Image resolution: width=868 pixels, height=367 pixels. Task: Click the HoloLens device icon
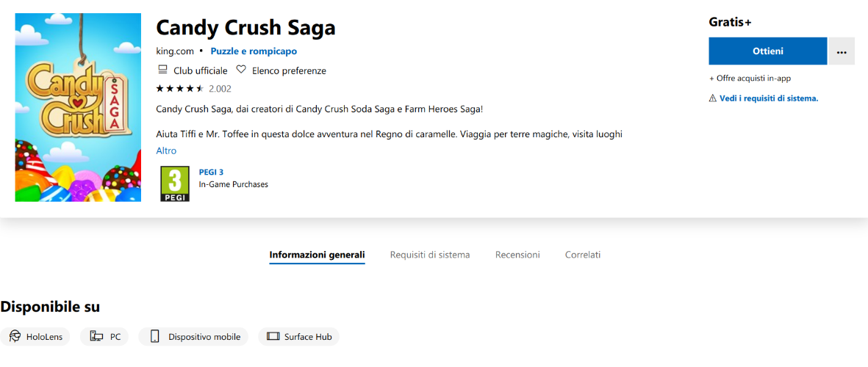click(15, 337)
